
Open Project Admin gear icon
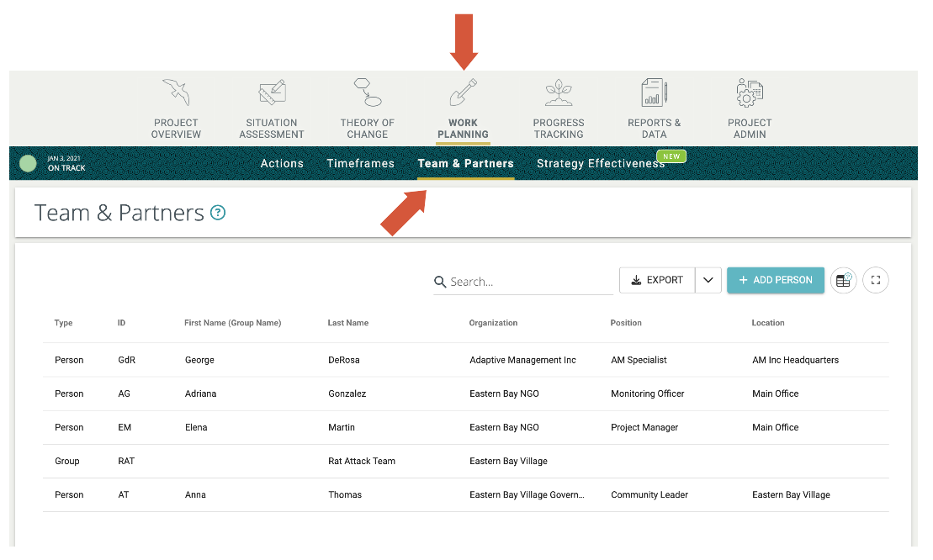click(x=749, y=92)
